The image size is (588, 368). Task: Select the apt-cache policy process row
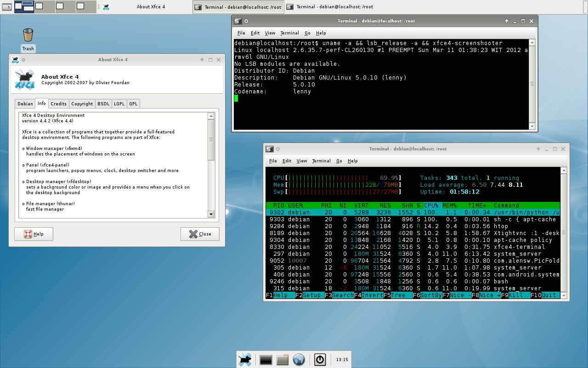tap(413, 240)
